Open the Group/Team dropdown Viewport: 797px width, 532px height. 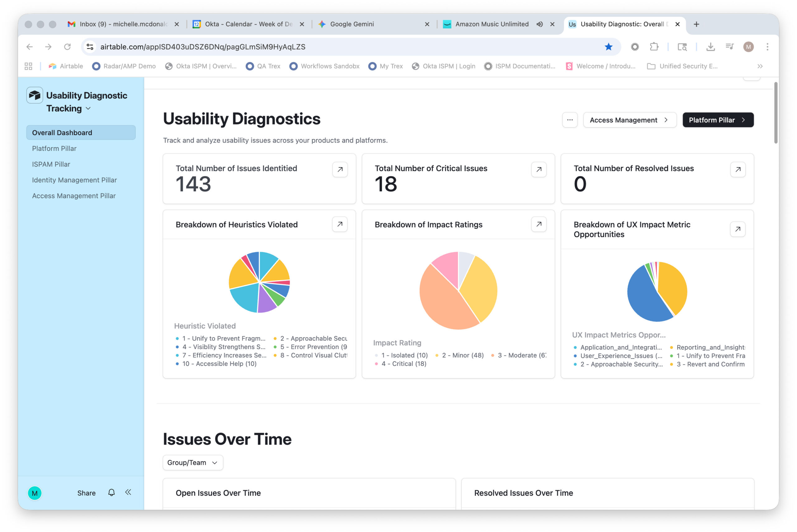[193, 462]
